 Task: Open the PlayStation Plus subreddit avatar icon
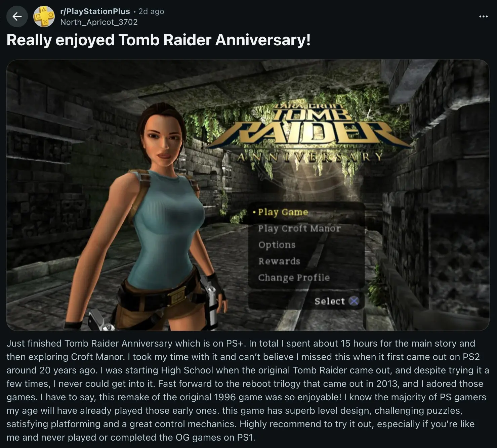[44, 16]
